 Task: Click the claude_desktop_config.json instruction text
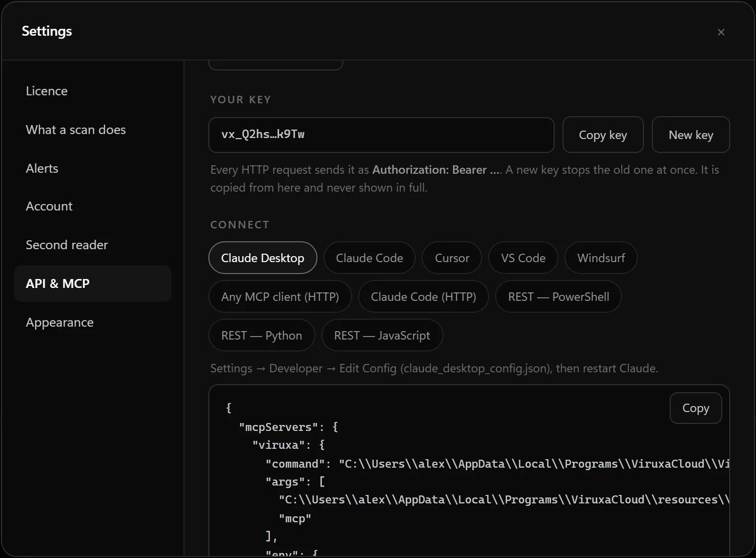(x=434, y=368)
